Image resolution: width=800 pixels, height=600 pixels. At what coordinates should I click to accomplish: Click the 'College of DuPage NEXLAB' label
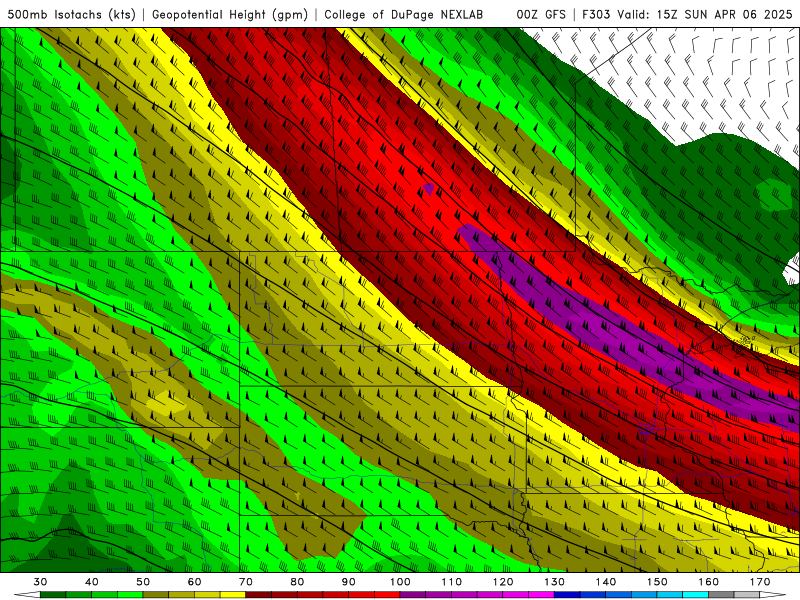404,14
